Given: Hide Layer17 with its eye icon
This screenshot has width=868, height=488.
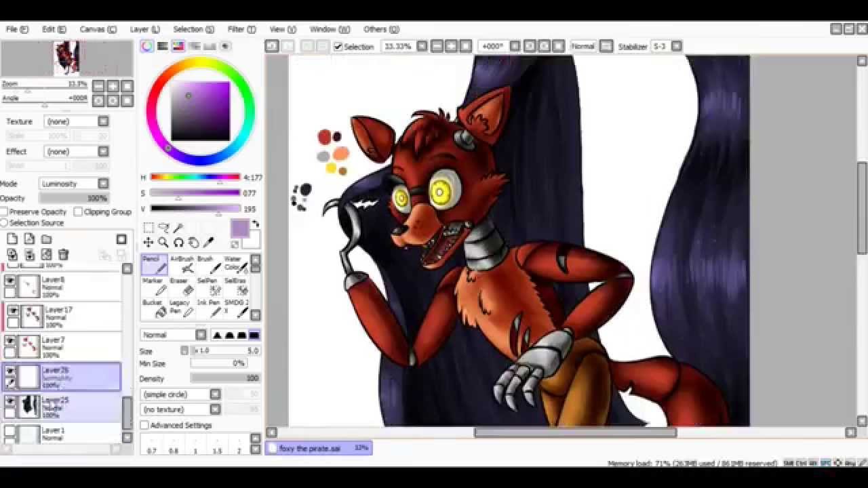Looking at the screenshot, I should pos(13,311).
